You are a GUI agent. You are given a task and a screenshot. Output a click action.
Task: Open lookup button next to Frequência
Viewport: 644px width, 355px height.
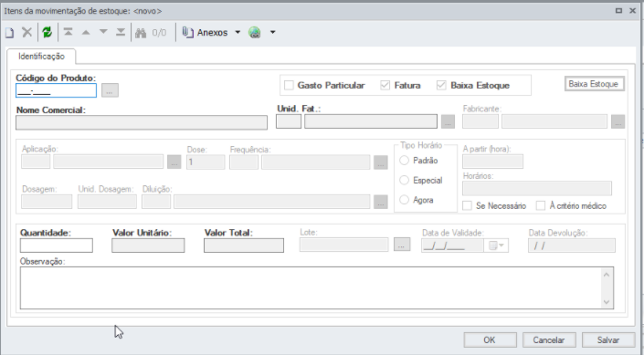point(381,162)
